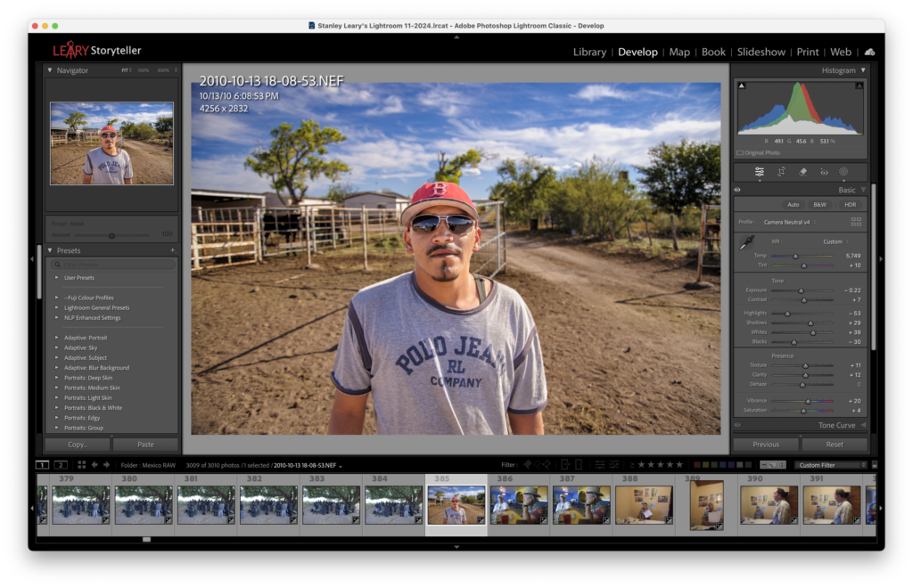Viewport: 913px width, 588px height.
Task: Click the Previous button
Action: click(x=766, y=445)
